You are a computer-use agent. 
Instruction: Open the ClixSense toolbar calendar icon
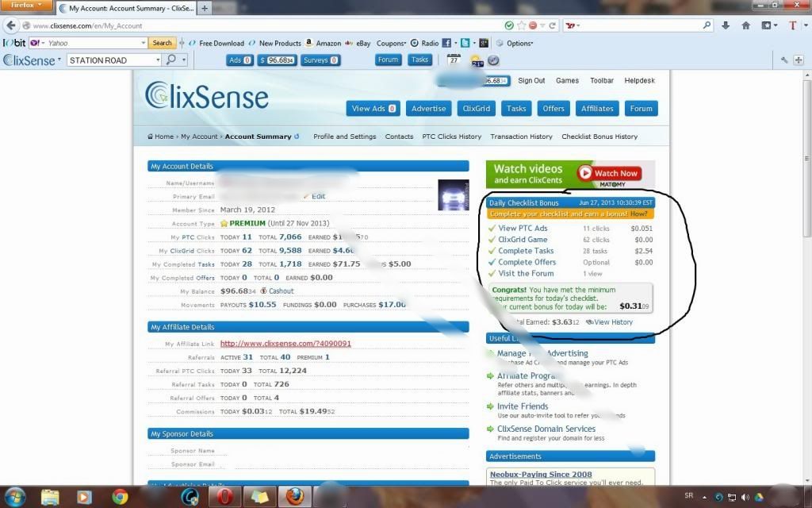[454, 60]
